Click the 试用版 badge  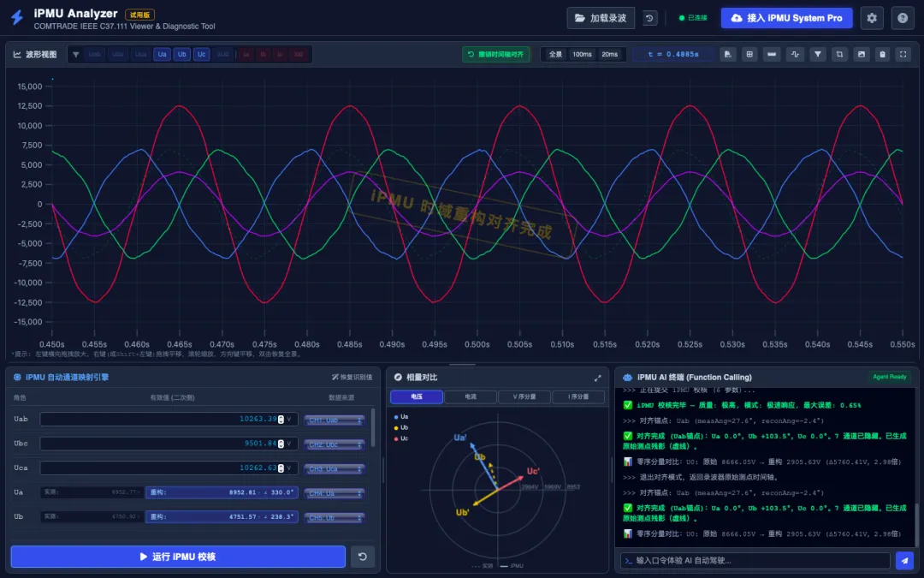click(139, 15)
